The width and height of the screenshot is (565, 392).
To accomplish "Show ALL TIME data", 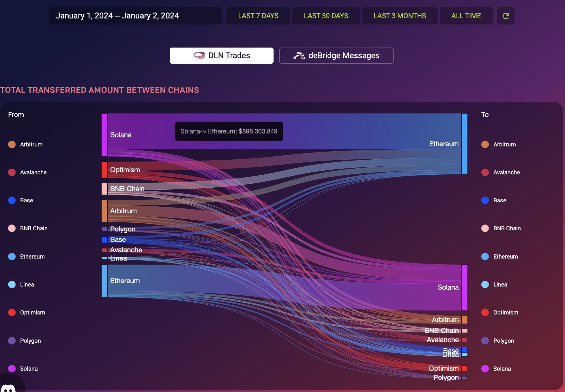I will (x=466, y=16).
